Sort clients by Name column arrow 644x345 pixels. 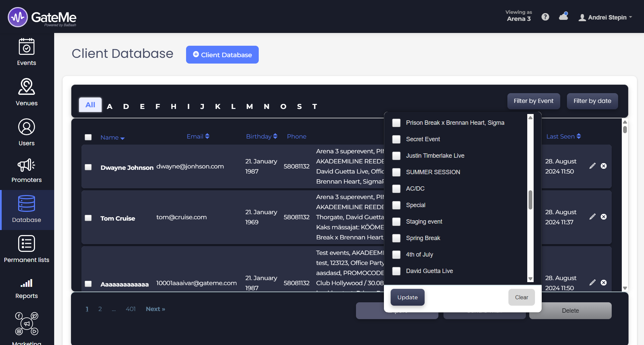[x=122, y=138]
